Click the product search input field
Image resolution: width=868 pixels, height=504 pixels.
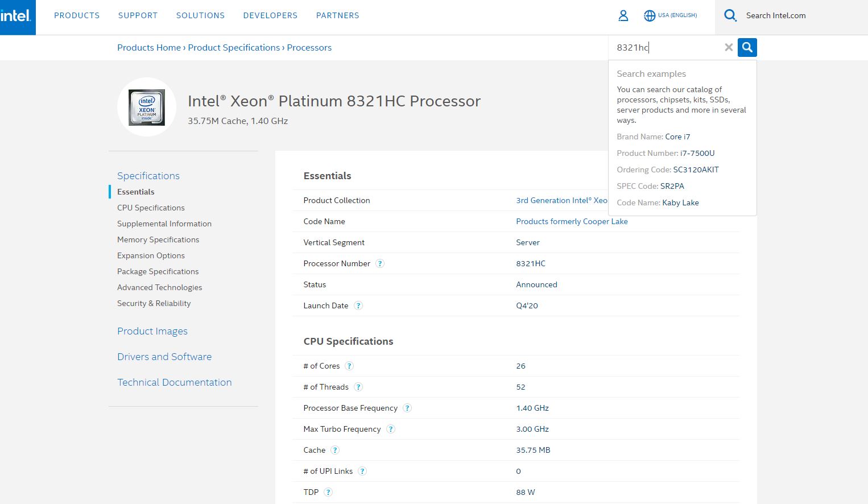[x=666, y=48]
